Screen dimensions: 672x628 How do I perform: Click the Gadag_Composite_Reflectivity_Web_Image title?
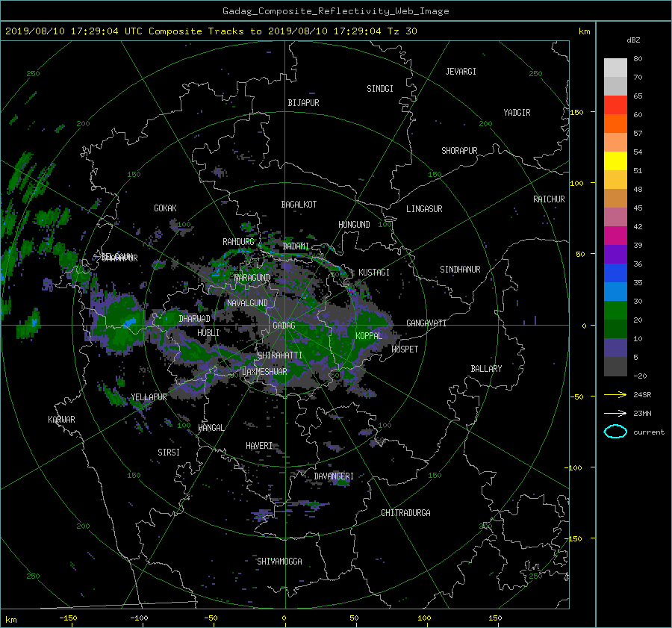[335, 11]
